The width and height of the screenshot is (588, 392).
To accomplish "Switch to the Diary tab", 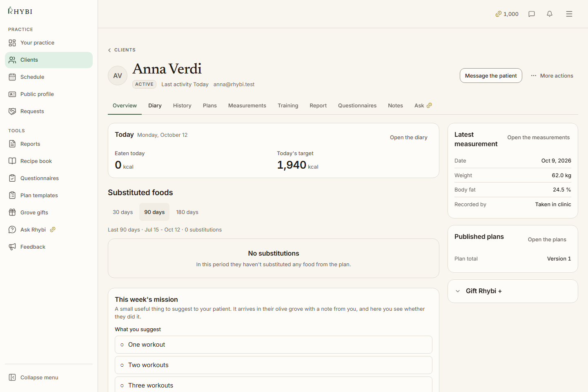I will pos(155,106).
